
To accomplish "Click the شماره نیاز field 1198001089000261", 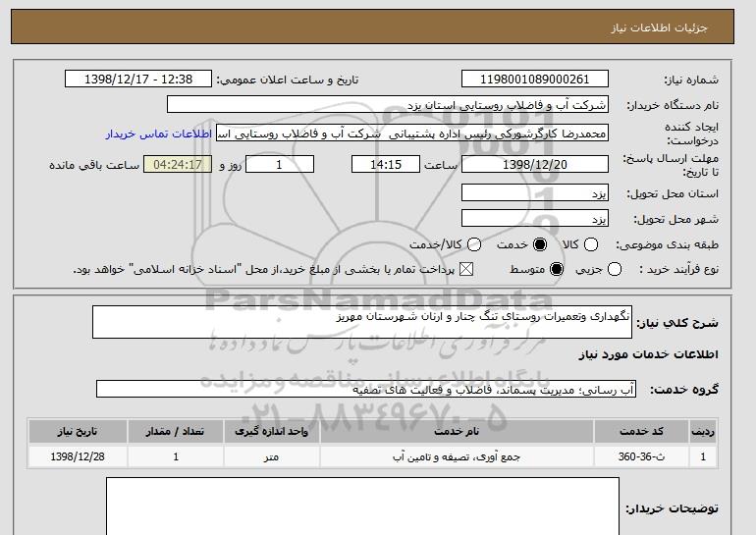I will 535,80.
